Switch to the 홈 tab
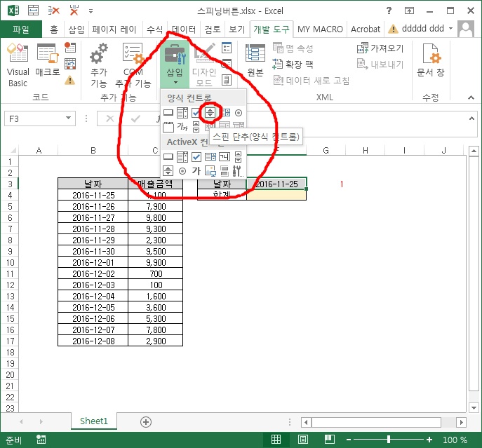This screenshot has width=482, height=448. [x=54, y=29]
